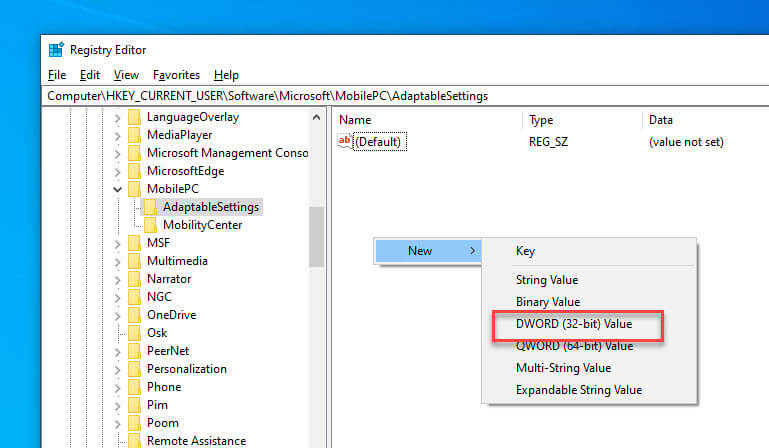Click the registry path address bar

coord(405,96)
